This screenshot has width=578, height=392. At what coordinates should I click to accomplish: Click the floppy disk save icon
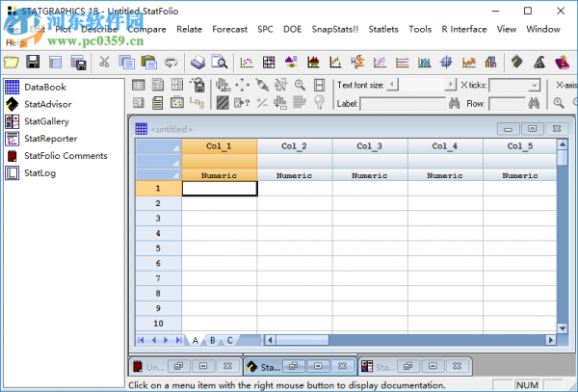[x=33, y=62]
